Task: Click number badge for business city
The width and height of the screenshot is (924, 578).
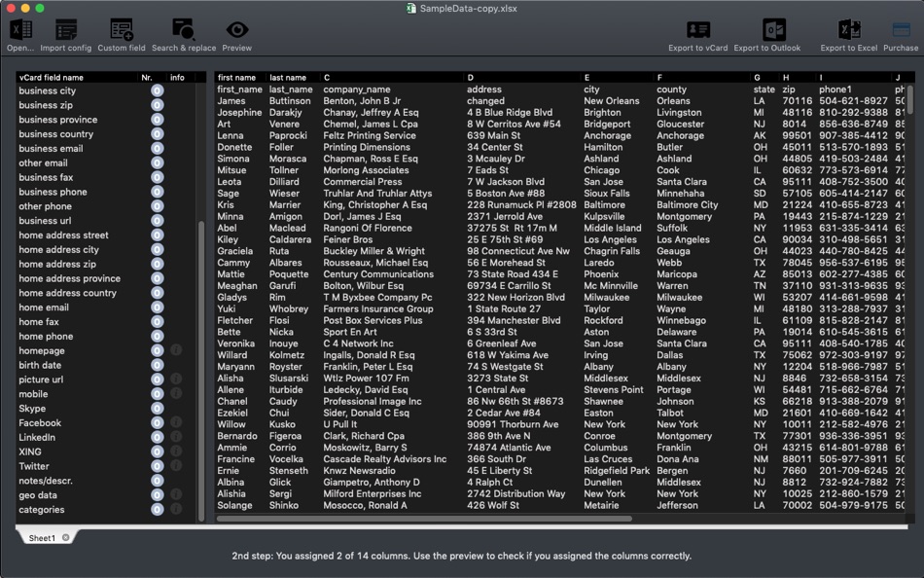Action: pyautogui.click(x=157, y=90)
